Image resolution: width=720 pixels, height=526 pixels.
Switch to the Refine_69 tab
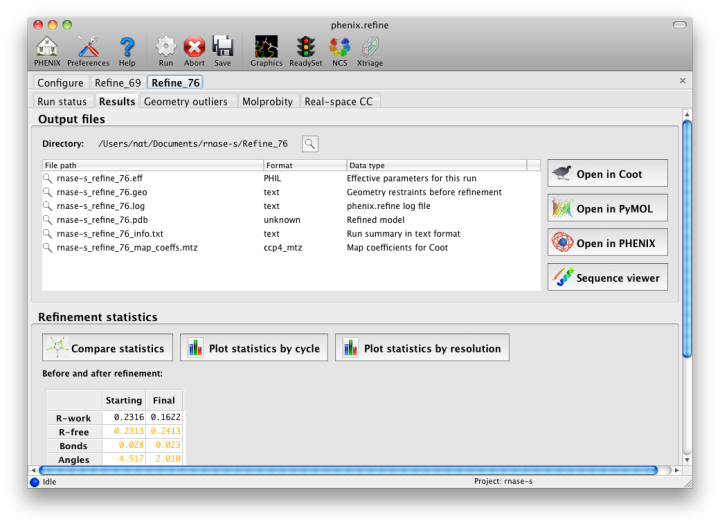(x=118, y=83)
